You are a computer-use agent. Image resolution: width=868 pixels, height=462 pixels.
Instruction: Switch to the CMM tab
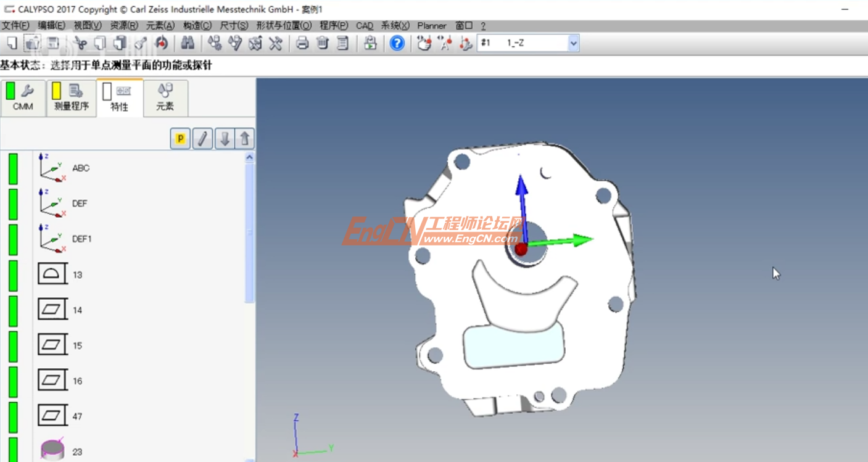[x=23, y=97]
